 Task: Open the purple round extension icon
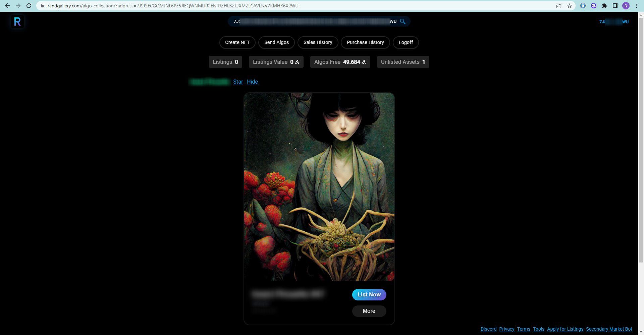pyautogui.click(x=594, y=6)
